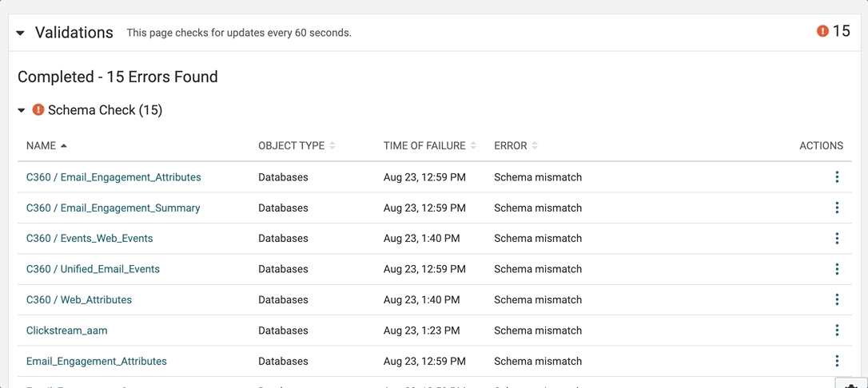Open C360 / Unified_Email_Events link
Image resolution: width=868 pixels, height=388 pixels.
click(x=93, y=269)
